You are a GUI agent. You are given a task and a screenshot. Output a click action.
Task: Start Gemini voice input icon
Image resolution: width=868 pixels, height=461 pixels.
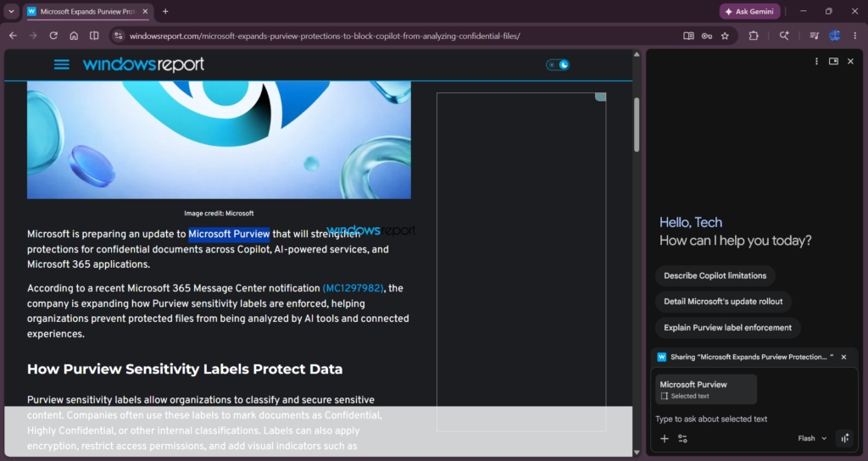[845, 438]
